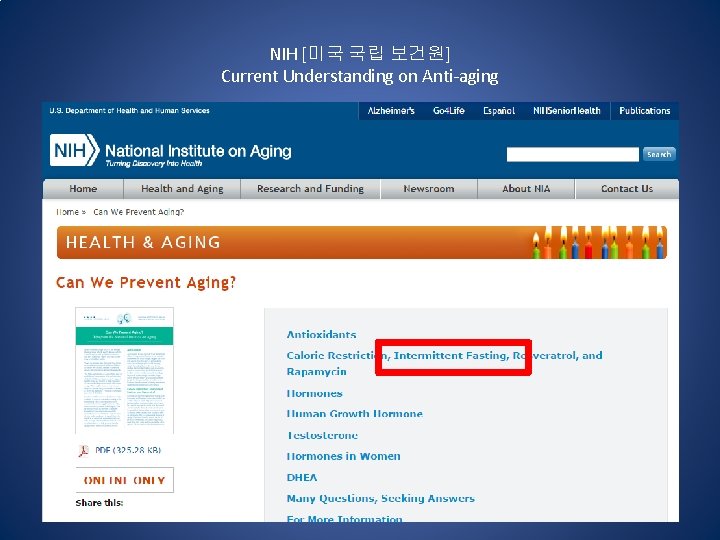Viewport: 720px width, 540px height.
Task: Click the NIH logo
Action: tap(74, 150)
